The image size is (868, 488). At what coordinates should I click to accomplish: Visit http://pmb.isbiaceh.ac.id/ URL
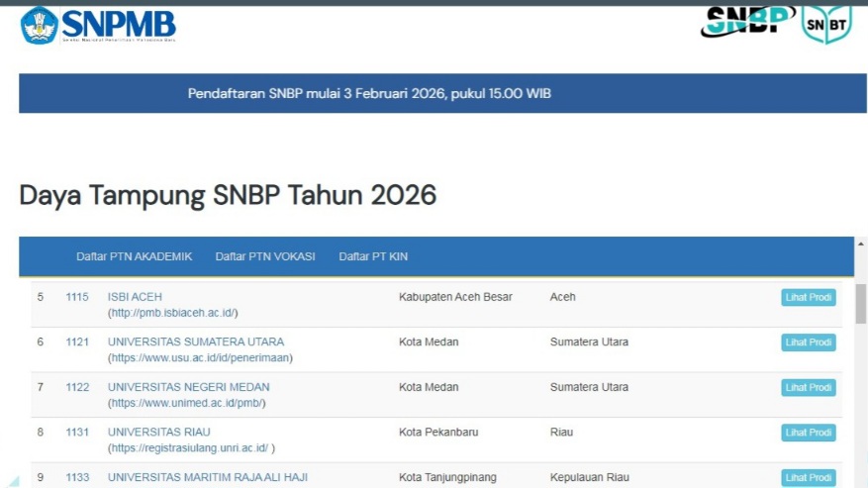tap(173, 313)
